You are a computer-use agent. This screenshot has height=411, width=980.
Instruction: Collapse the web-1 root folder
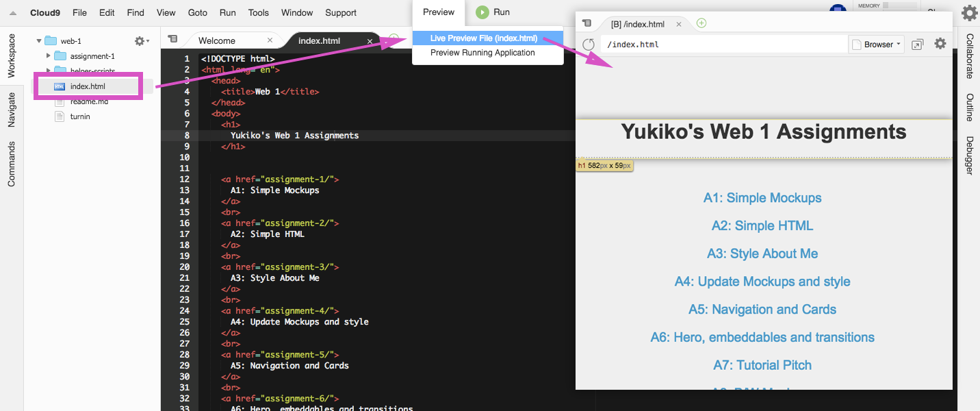(x=39, y=41)
